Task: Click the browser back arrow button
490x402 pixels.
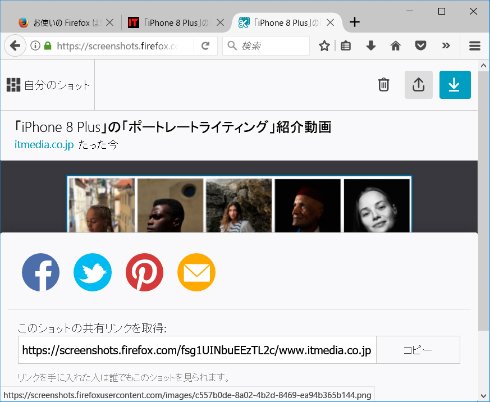Action: pyautogui.click(x=15, y=46)
